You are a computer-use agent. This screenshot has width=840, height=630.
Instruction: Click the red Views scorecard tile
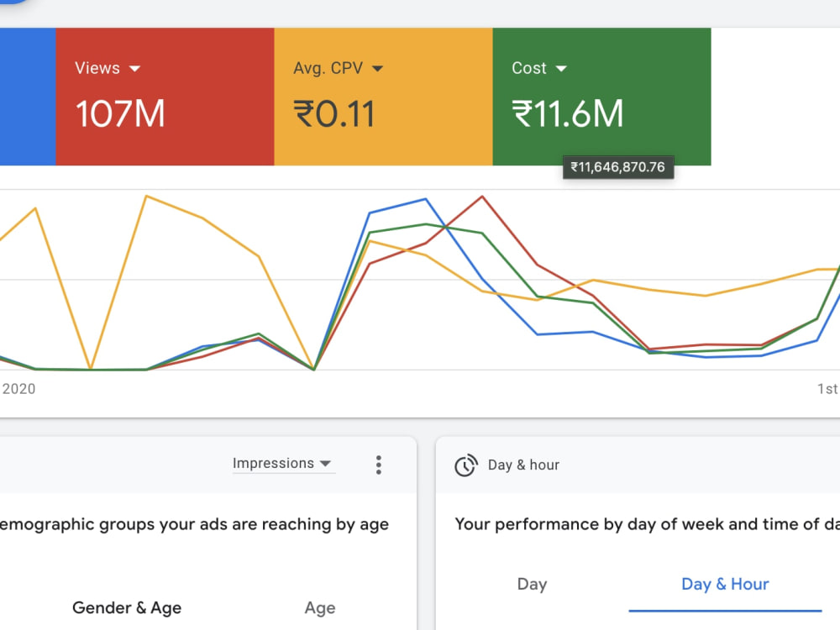pyautogui.click(x=165, y=97)
